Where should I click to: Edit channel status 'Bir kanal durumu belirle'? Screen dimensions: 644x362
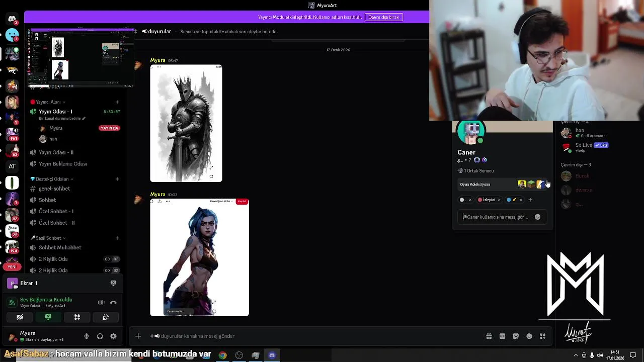62,119
